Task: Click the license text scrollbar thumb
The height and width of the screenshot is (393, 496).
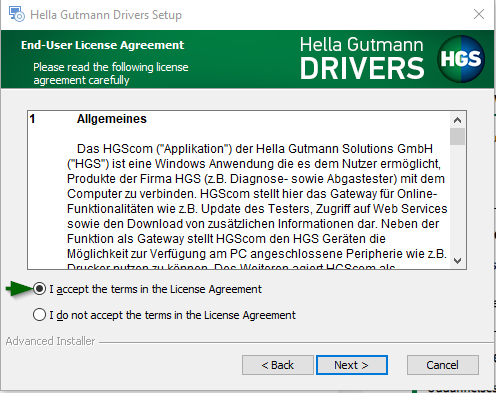Action: pyautogui.click(x=457, y=137)
